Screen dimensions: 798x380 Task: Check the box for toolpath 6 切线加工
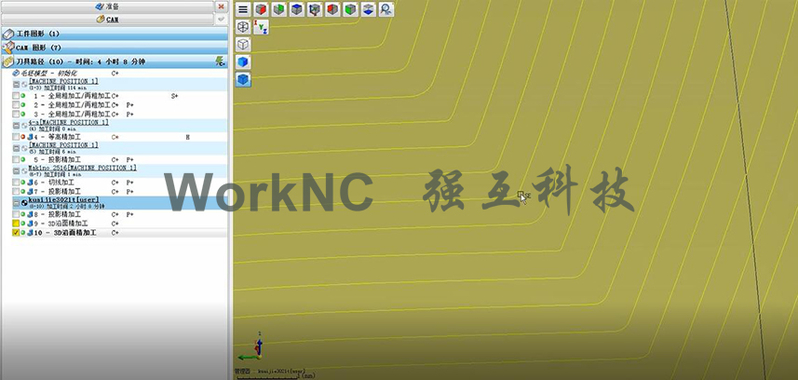coord(16,182)
